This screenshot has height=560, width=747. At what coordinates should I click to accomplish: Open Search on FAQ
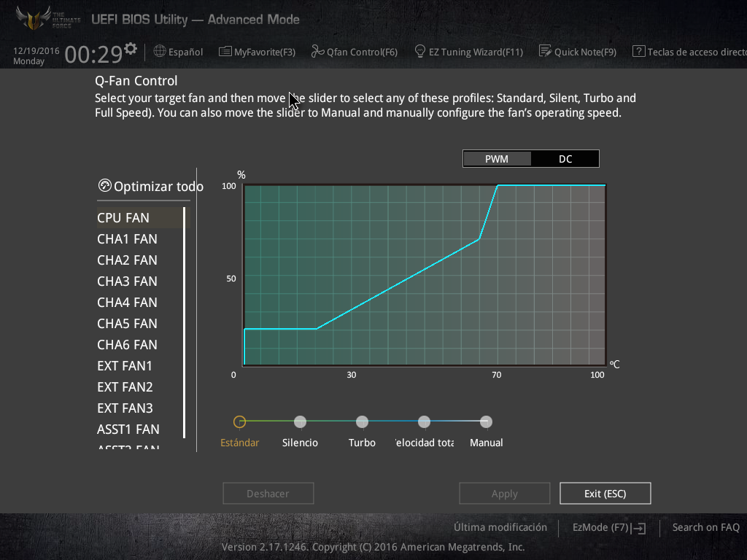pos(706,527)
